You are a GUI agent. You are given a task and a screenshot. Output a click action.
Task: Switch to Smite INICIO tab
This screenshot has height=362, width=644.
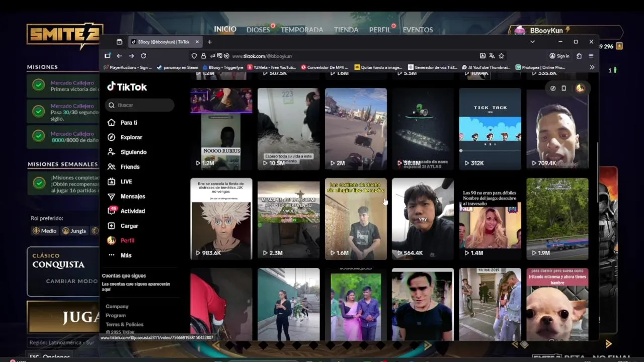click(225, 29)
